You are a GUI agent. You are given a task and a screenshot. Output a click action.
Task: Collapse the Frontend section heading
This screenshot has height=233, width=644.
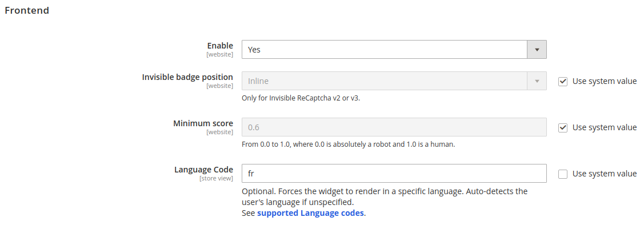coord(27,10)
